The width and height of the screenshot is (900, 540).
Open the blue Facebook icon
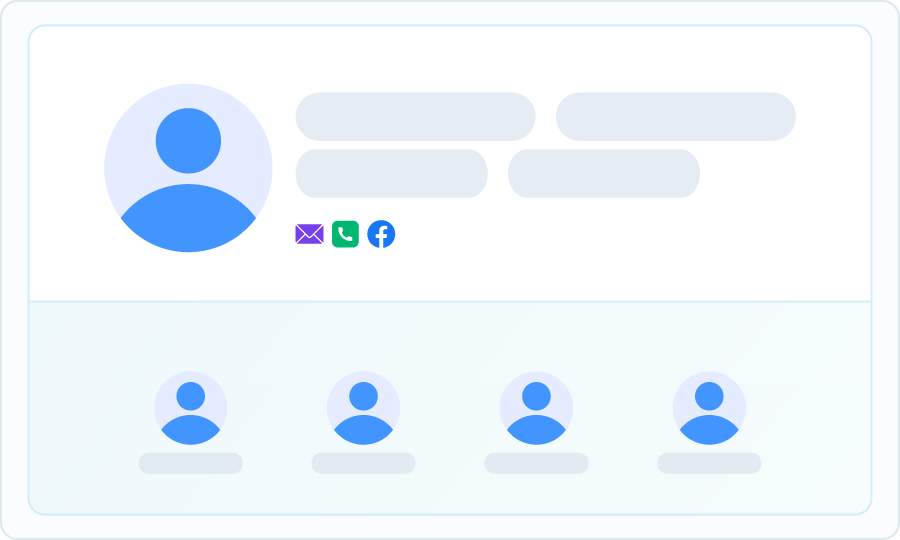pos(381,234)
